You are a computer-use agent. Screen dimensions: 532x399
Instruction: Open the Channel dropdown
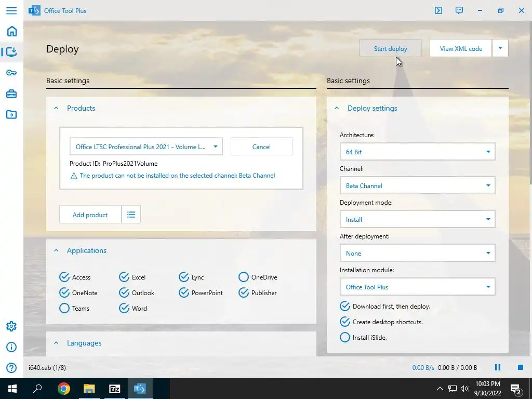417,185
